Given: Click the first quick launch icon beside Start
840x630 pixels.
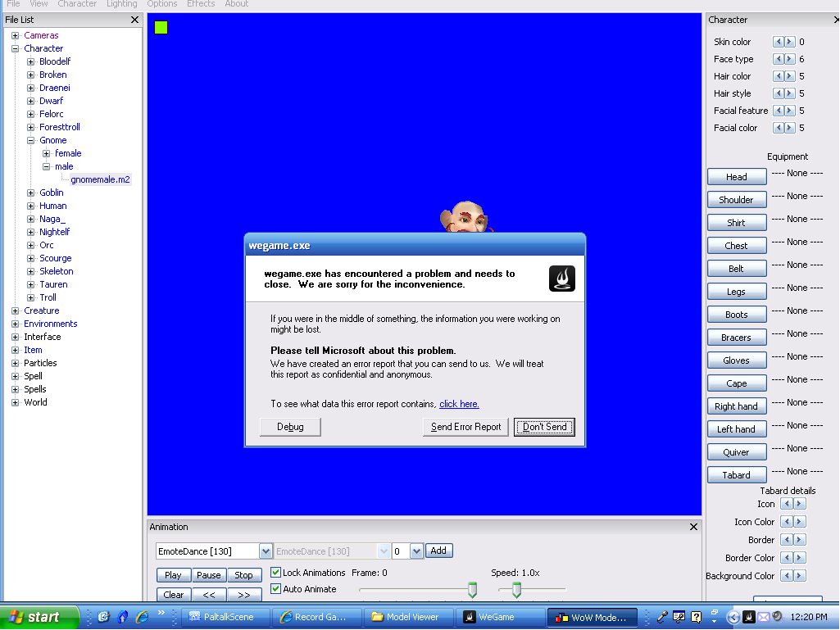Looking at the screenshot, I should coord(103,617).
